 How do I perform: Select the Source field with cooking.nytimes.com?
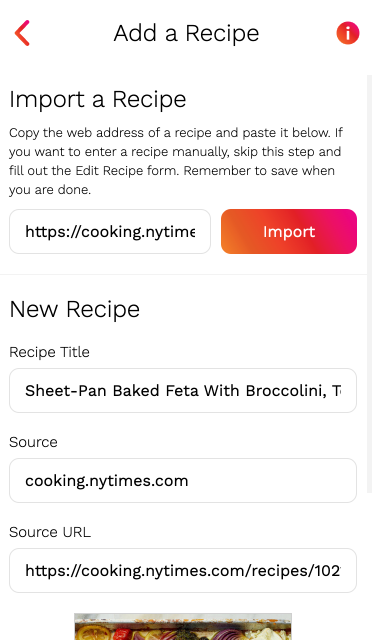click(x=183, y=480)
